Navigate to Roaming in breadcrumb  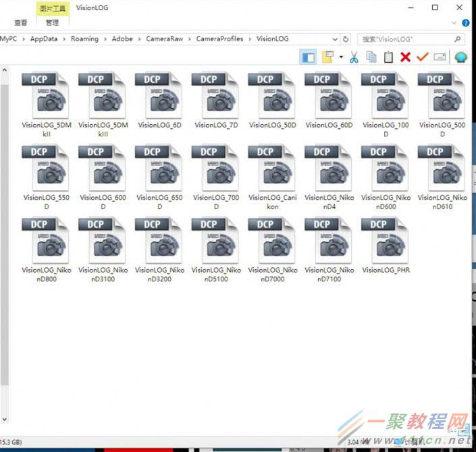[x=84, y=39]
